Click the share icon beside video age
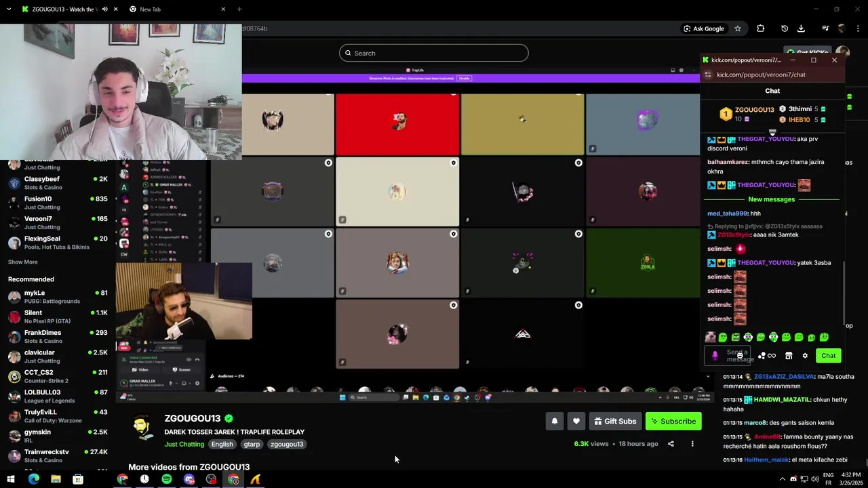 (x=671, y=444)
